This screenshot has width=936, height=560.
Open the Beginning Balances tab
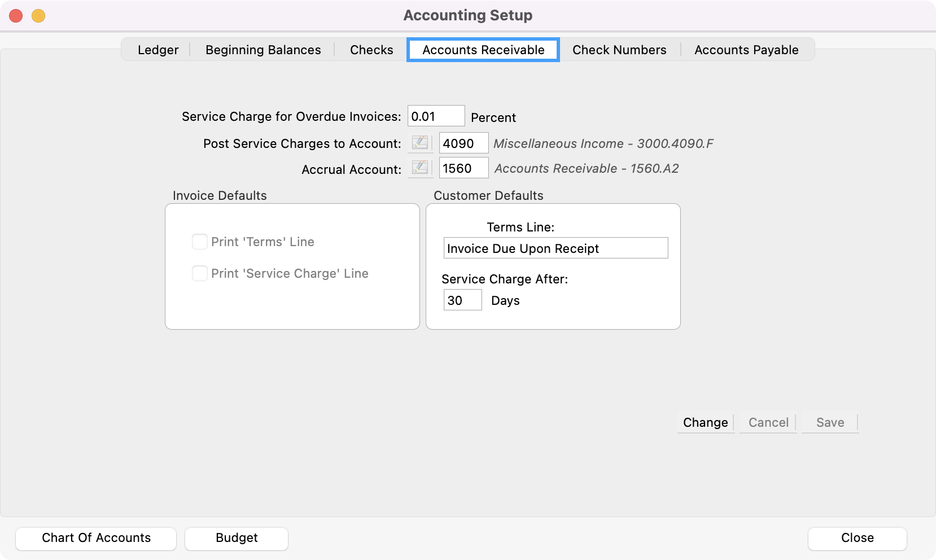[x=263, y=50]
